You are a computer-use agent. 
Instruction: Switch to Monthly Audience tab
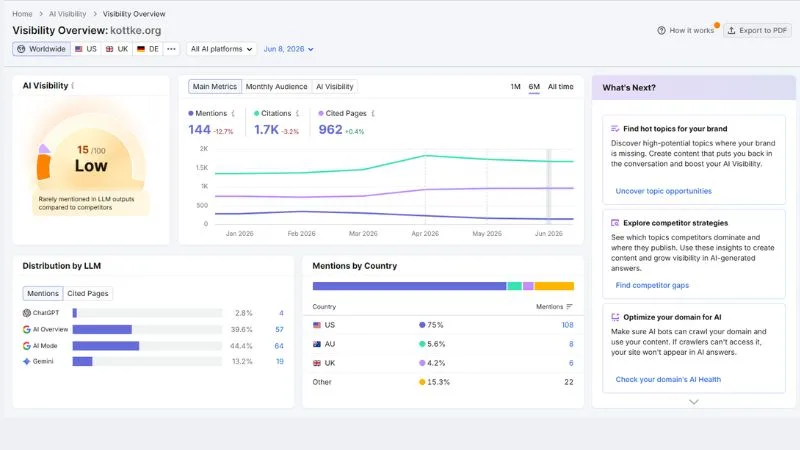pos(277,87)
